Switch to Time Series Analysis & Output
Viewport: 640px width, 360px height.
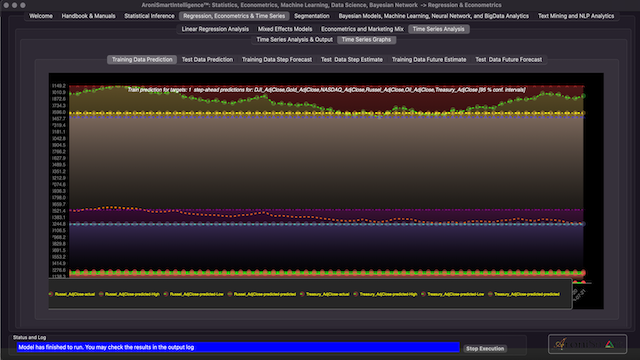(294, 40)
